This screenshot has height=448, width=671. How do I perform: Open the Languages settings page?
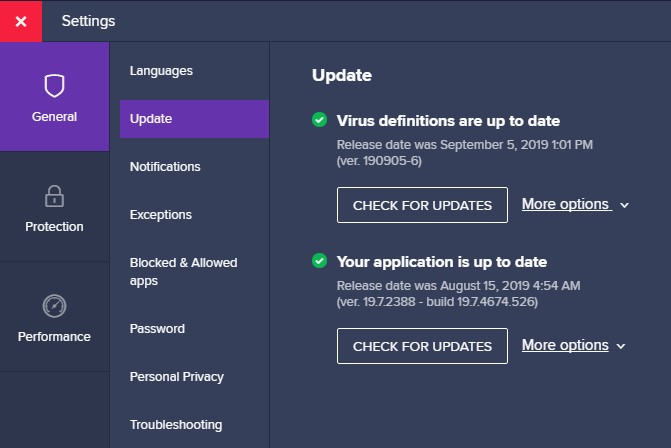[x=161, y=71]
